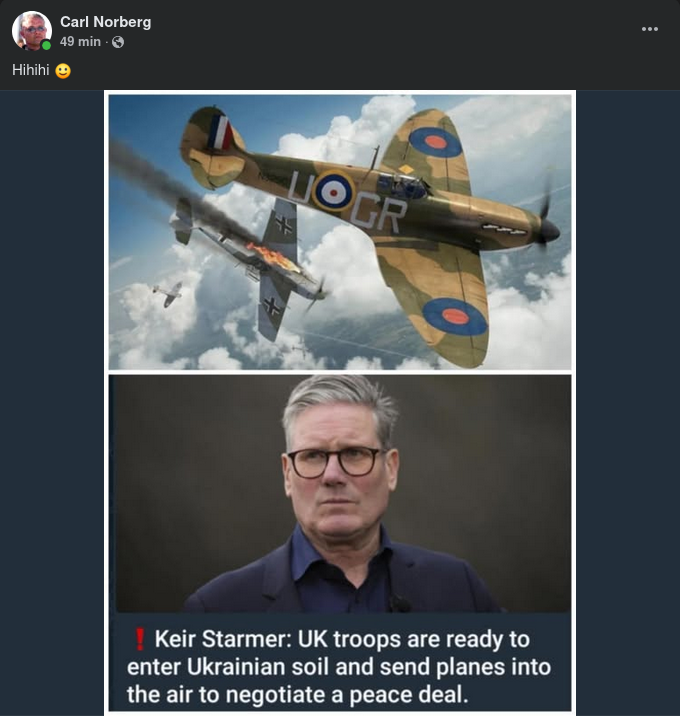The width and height of the screenshot is (680, 716).
Task: Click the smiley emoji after Hihihi
Action: point(63,71)
